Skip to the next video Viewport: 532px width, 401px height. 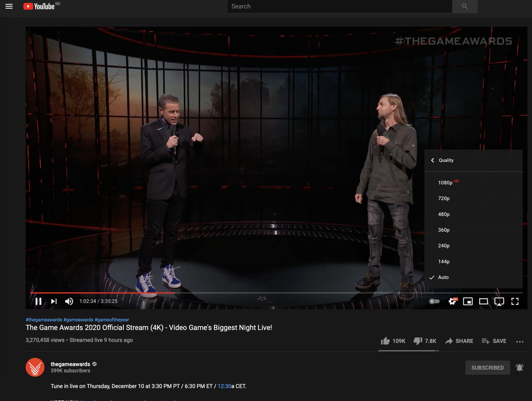(54, 301)
